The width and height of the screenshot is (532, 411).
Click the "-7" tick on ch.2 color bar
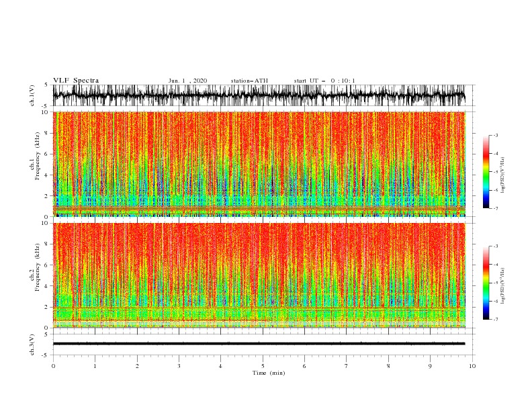[x=496, y=319]
